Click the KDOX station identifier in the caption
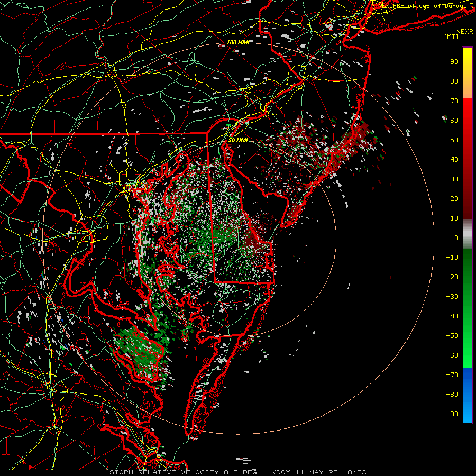The height and width of the screenshot is (476, 476). pos(281,472)
